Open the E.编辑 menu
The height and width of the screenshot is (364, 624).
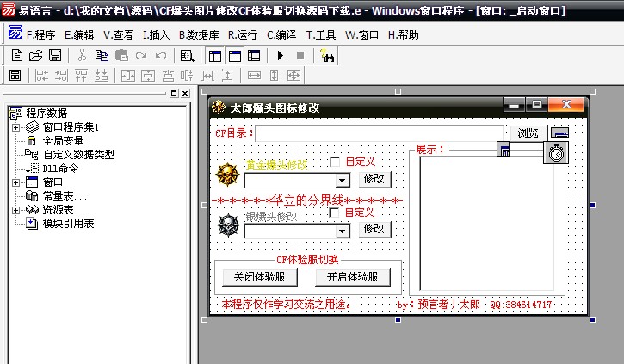79,35
